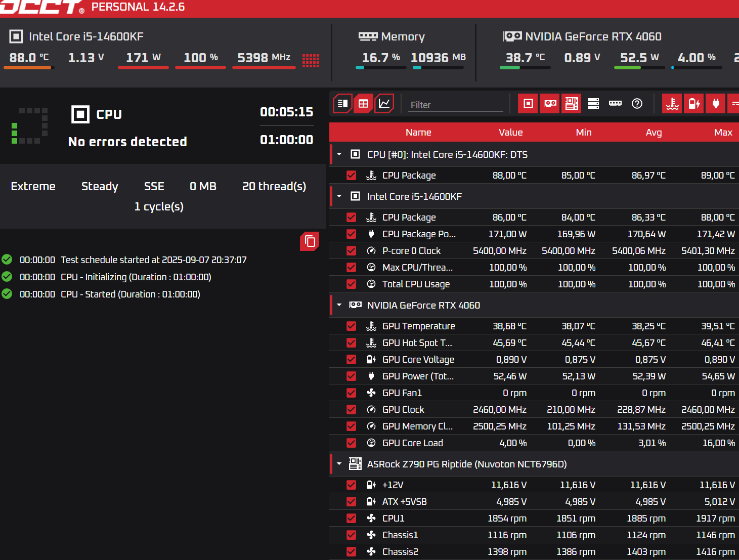Uncheck the GPU Temperature checkbox
This screenshot has height=560, width=739.
[x=351, y=326]
